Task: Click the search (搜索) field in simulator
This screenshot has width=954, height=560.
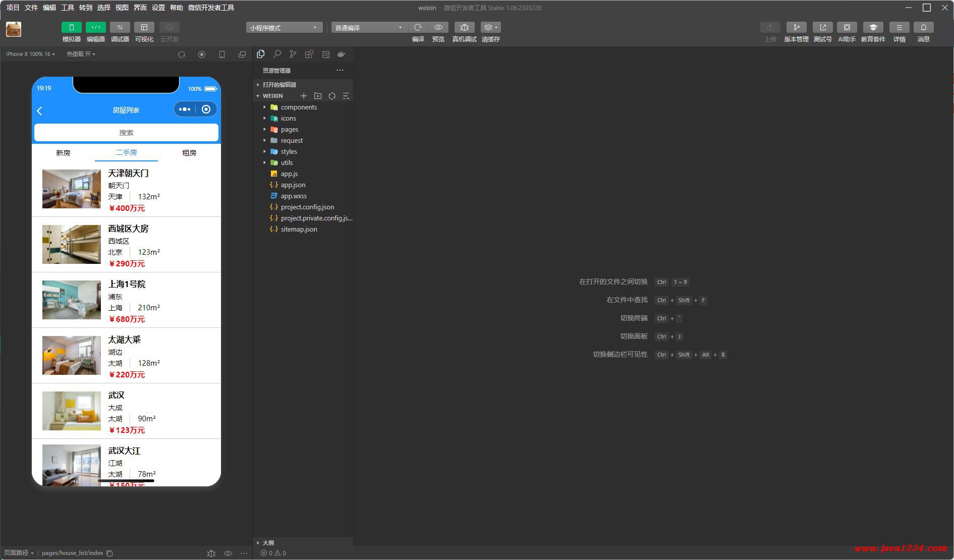Action: click(x=126, y=133)
